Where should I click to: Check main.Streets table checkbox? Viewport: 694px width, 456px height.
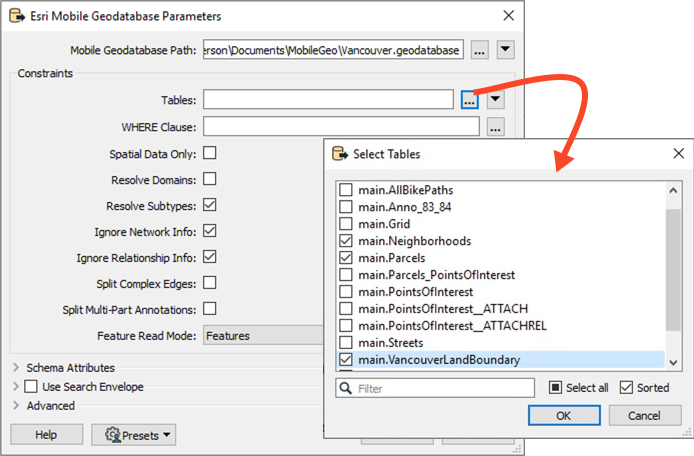(x=346, y=343)
